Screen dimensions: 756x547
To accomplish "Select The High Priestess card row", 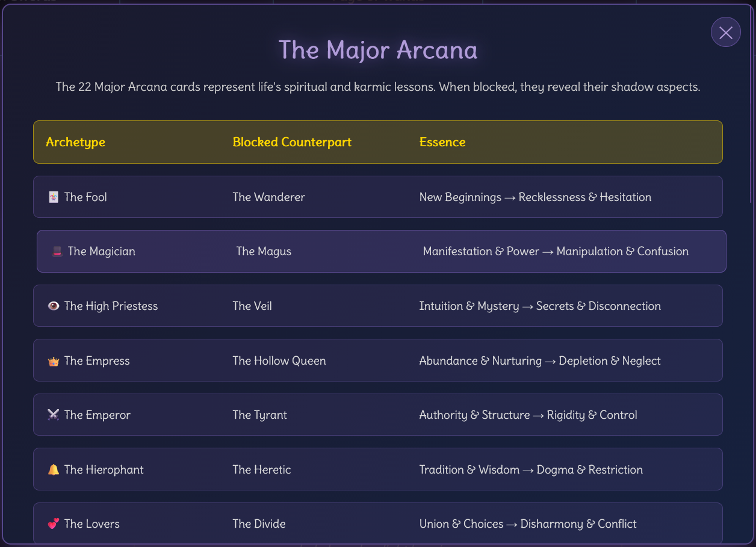I will [x=378, y=306].
